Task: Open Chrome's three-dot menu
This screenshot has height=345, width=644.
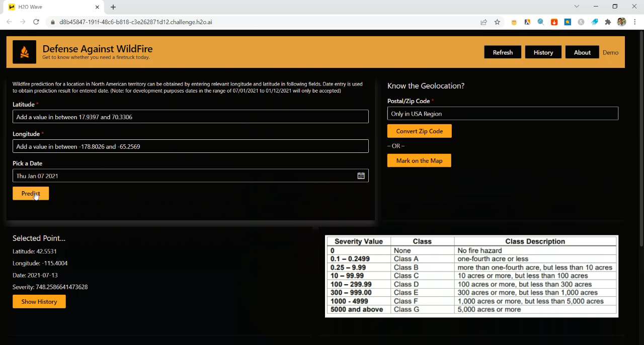Action: coord(635,22)
